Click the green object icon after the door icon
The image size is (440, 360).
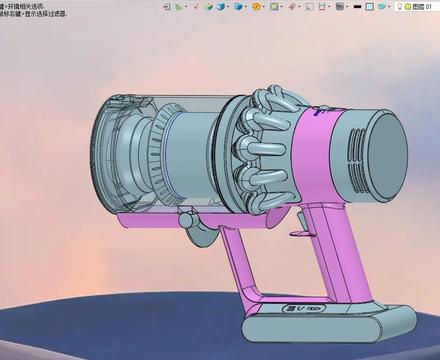[x=179, y=7]
